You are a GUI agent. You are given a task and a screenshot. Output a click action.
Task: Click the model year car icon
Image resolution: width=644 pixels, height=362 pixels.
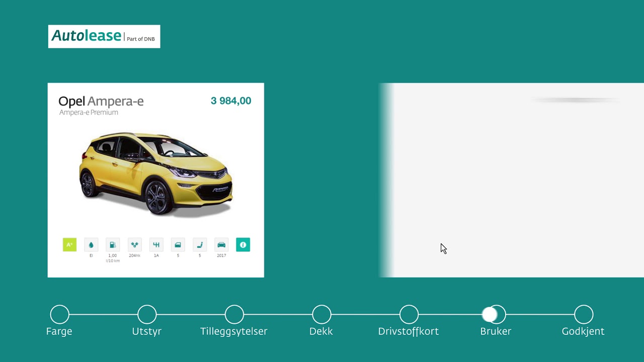click(221, 245)
